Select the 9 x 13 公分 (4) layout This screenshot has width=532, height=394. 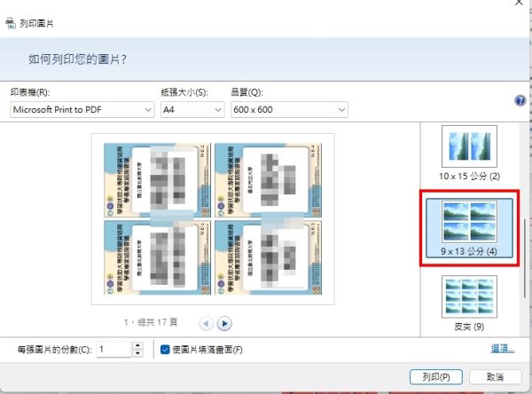pos(469,225)
